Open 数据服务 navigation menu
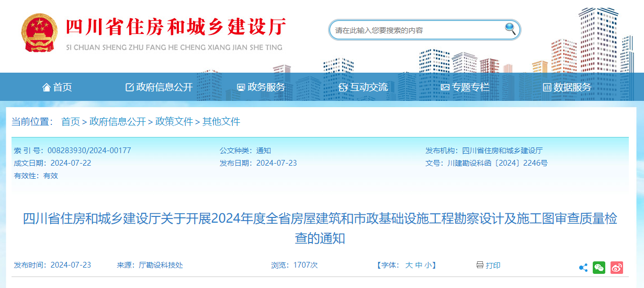 tap(567, 87)
